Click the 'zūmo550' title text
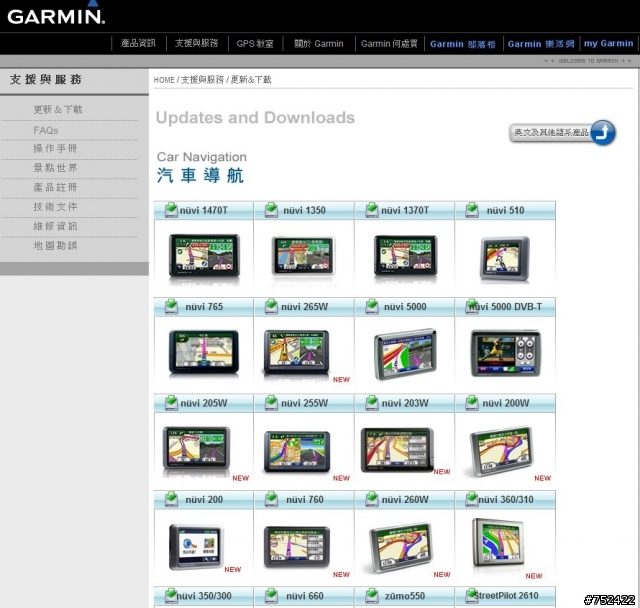Image resolution: width=640 pixels, height=608 pixels. [x=405, y=596]
